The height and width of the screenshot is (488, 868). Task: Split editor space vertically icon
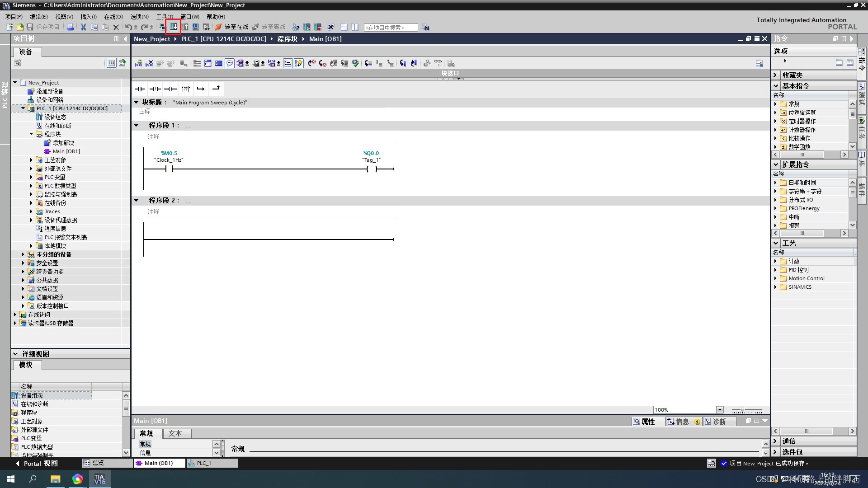coord(355,27)
